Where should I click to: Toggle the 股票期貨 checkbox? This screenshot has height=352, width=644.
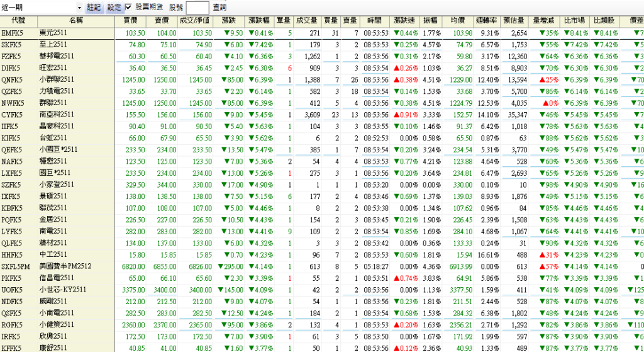[129, 8]
